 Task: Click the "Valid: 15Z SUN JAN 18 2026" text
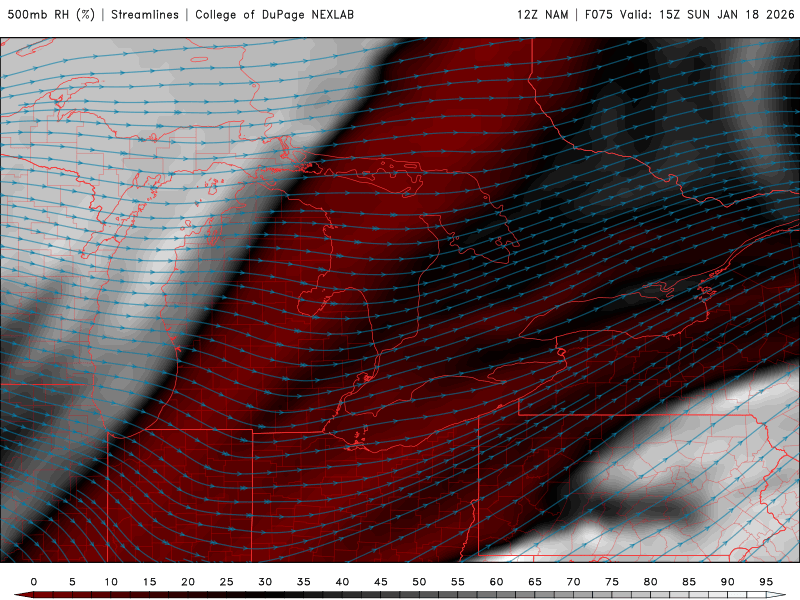pyautogui.click(x=707, y=15)
